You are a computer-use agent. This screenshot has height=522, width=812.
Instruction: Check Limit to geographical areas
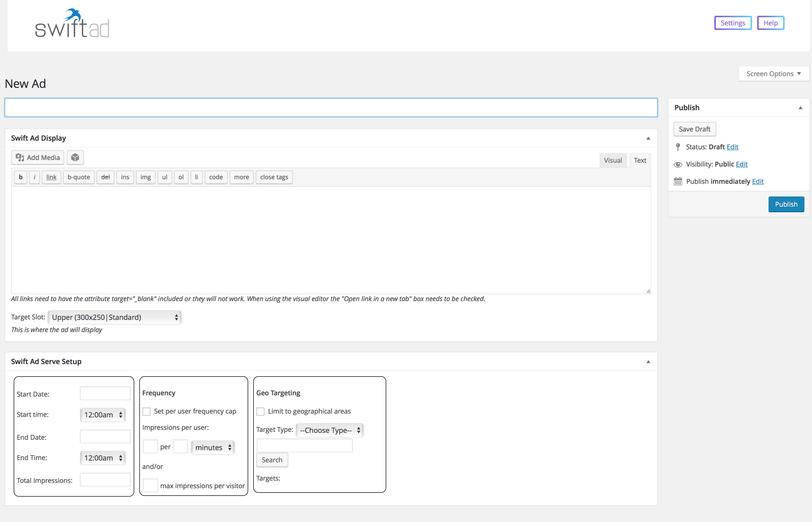261,412
